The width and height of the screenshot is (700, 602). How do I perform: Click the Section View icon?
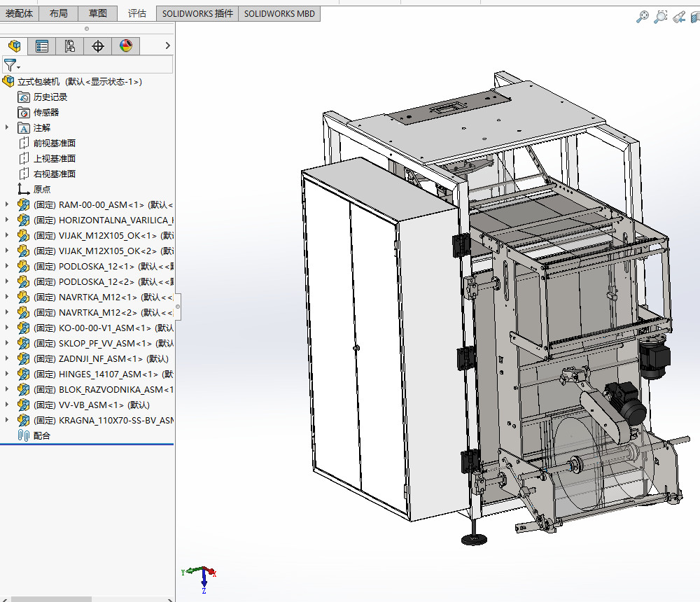tap(695, 17)
